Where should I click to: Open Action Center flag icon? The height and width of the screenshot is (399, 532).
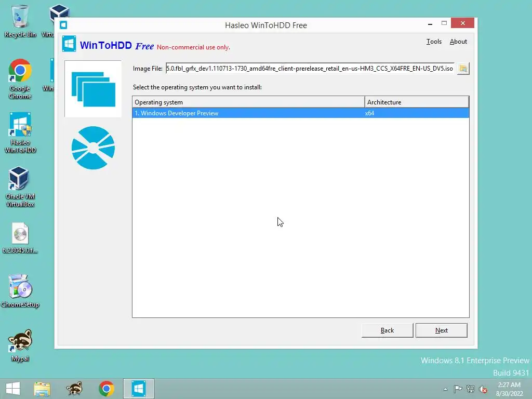[x=458, y=389]
